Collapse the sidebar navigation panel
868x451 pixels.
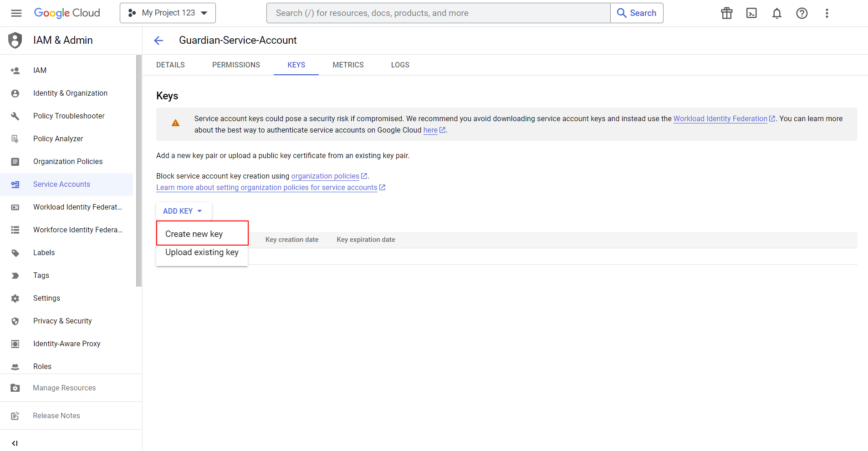point(15,443)
